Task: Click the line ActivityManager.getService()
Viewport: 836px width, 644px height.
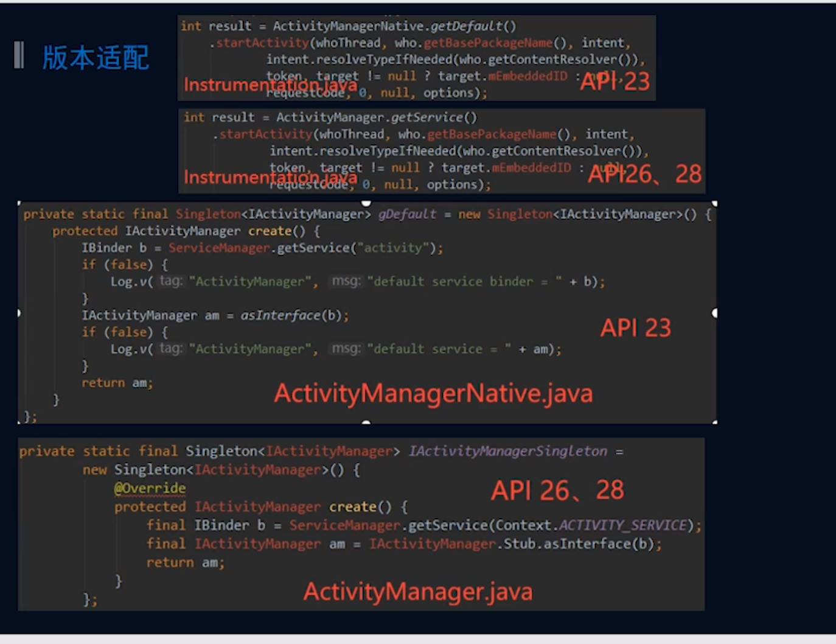Action: pyautogui.click(x=331, y=117)
